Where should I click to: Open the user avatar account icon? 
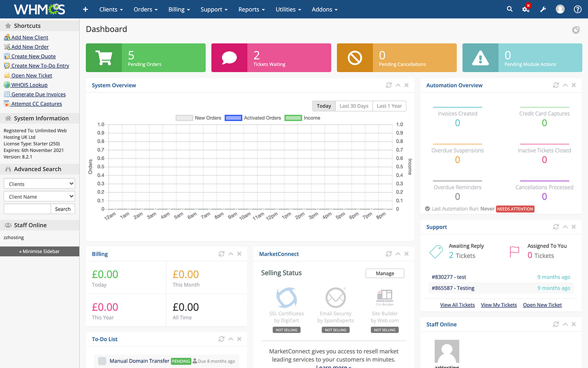(x=560, y=9)
